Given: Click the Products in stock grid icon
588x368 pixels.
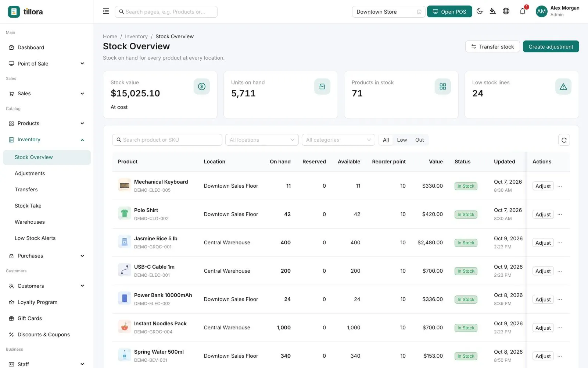Looking at the screenshot, I should [x=442, y=86].
